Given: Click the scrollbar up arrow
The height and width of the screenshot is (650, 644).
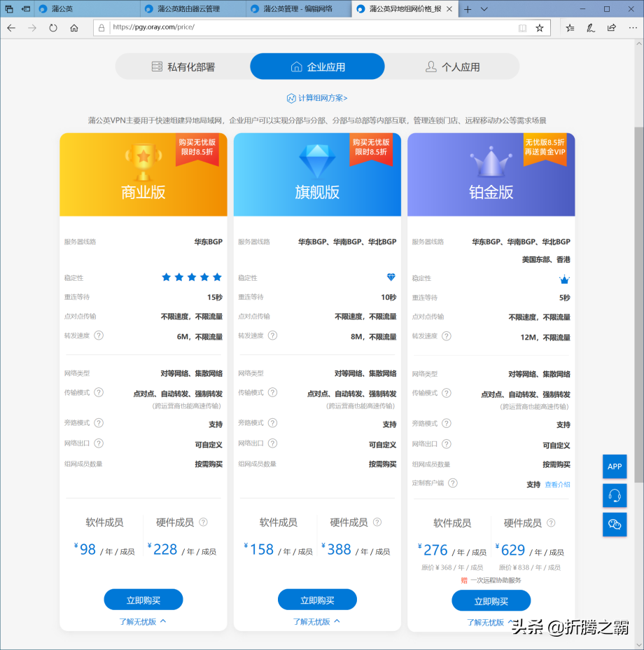Looking at the screenshot, I should click(639, 43).
